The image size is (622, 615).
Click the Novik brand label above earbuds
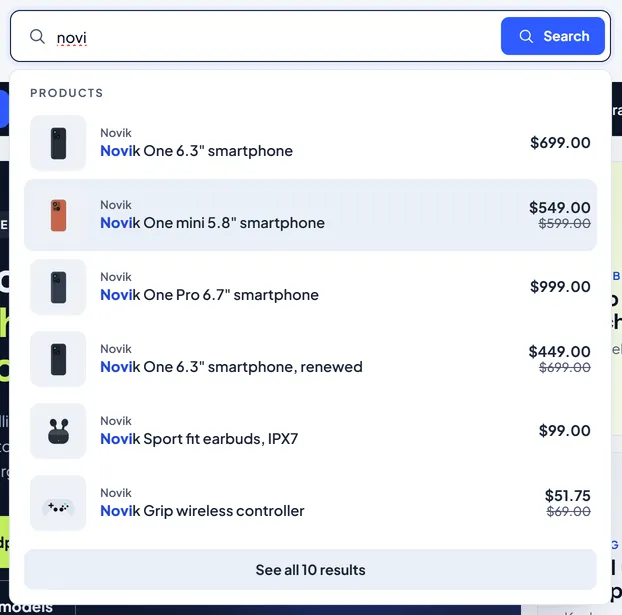click(116, 421)
